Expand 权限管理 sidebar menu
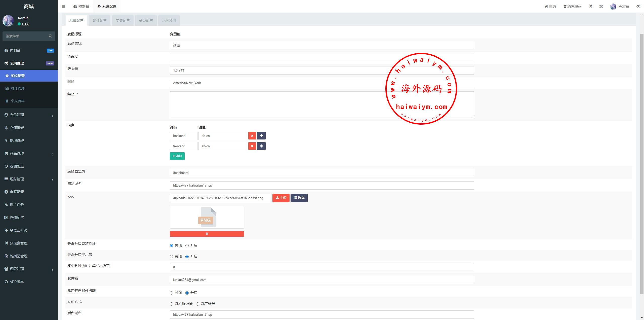 29,269
